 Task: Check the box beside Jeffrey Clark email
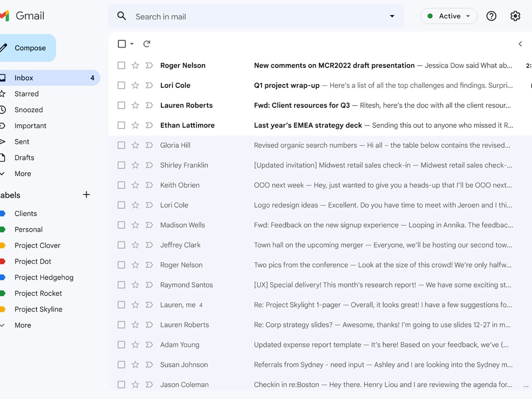tap(121, 245)
